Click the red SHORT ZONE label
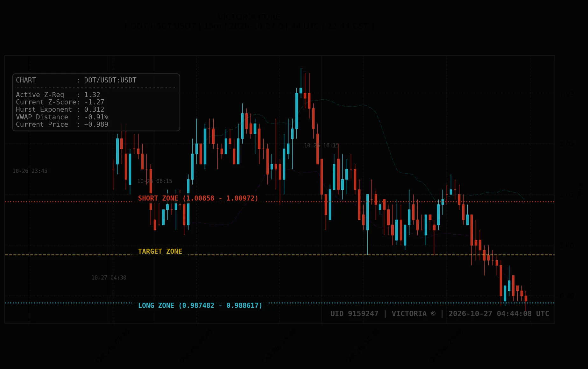This screenshot has width=588, height=369. [x=198, y=198]
